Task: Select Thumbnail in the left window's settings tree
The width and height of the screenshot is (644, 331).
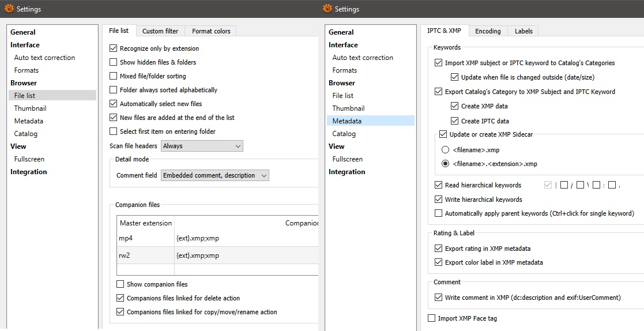Action: [30, 108]
